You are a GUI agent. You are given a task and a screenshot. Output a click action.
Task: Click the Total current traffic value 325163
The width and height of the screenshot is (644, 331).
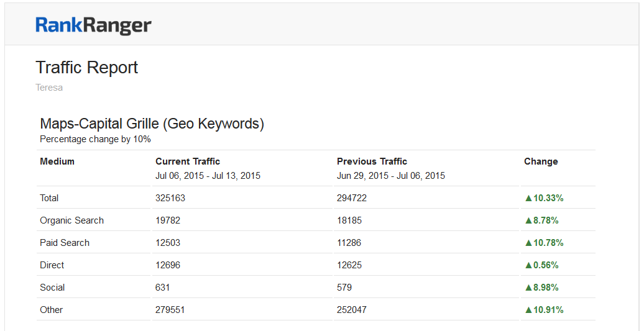coord(170,198)
